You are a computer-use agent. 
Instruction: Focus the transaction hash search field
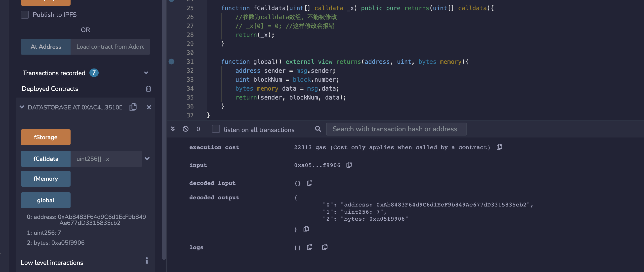pos(396,129)
